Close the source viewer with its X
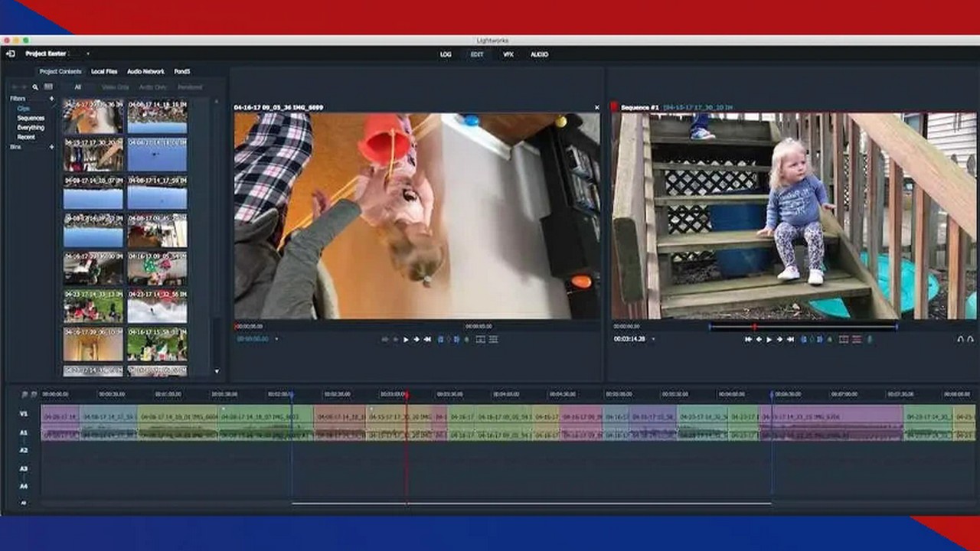Screen dimensions: 980x551 click(x=597, y=108)
